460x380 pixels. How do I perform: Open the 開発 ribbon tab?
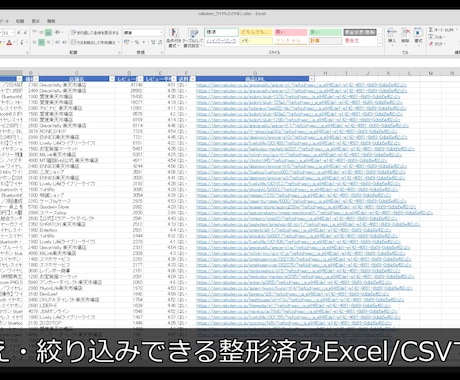(x=51, y=21)
